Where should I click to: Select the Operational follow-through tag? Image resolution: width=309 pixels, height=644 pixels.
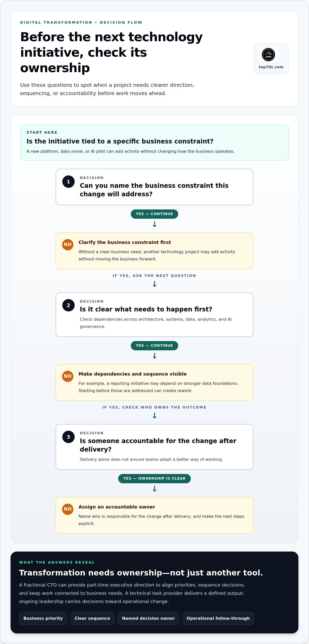218,618
